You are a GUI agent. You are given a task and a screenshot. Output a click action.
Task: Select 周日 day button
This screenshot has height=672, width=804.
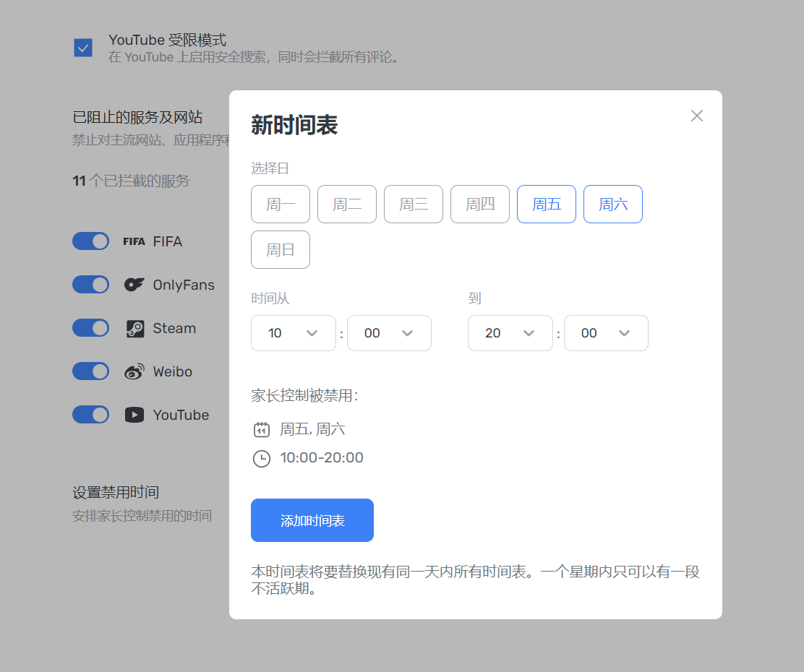tap(281, 249)
